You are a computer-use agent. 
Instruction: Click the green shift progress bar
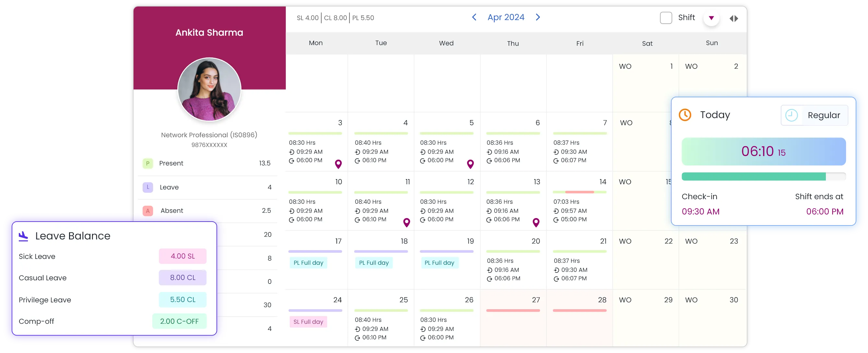coord(754,176)
